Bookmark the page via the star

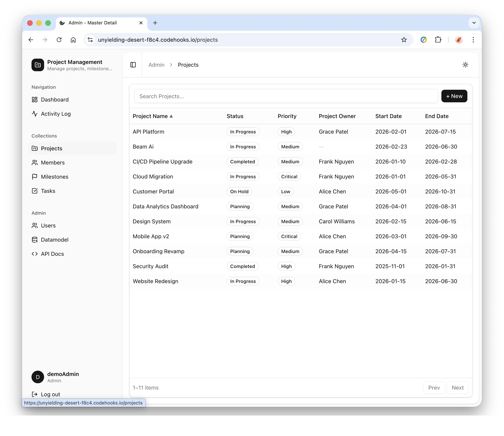404,40
